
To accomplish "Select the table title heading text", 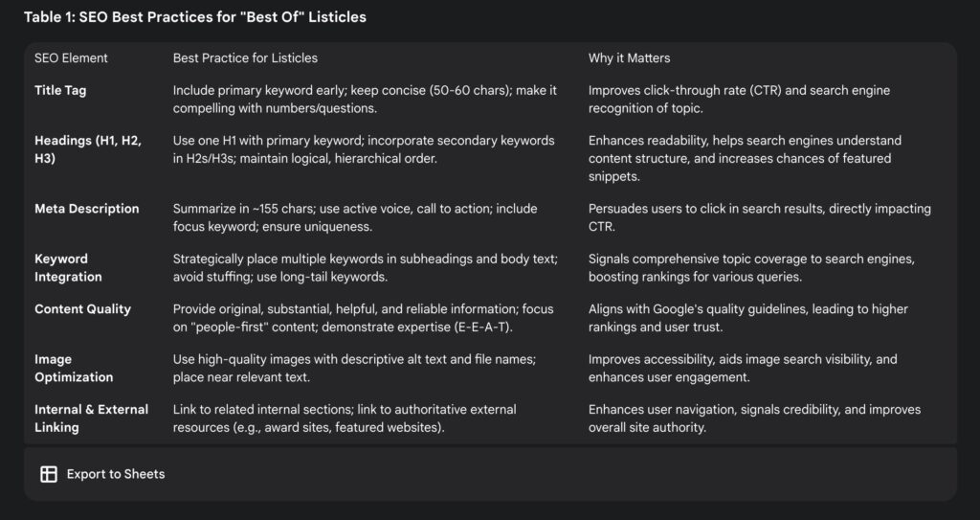I will point(195,17).
